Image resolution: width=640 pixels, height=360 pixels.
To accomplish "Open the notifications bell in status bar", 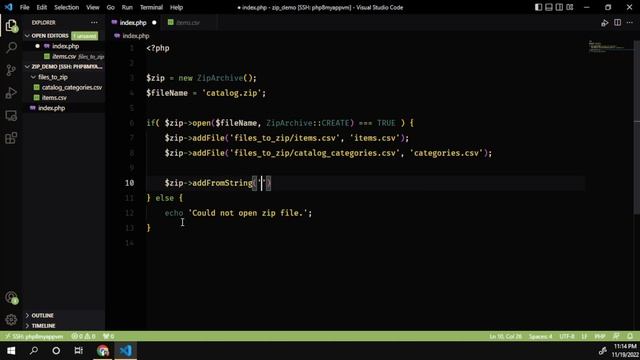I will 630,336.
